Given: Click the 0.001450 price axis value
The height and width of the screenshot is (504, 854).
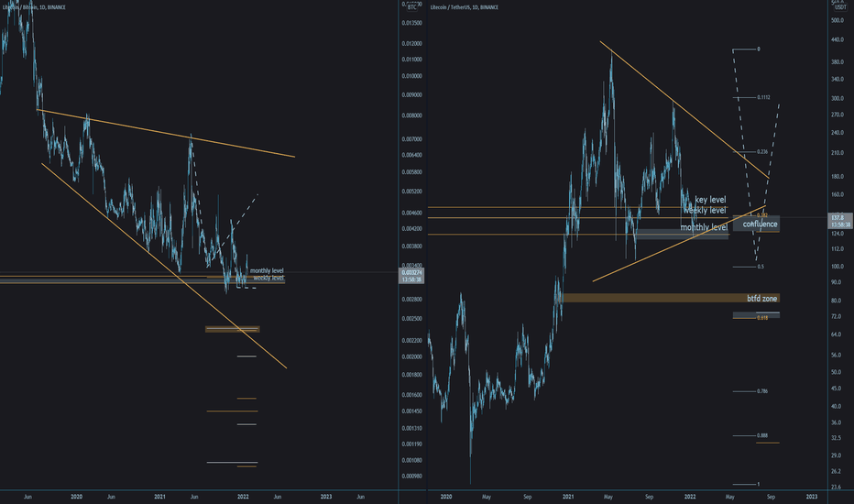Looking at the screenshot, I should 411,411.
